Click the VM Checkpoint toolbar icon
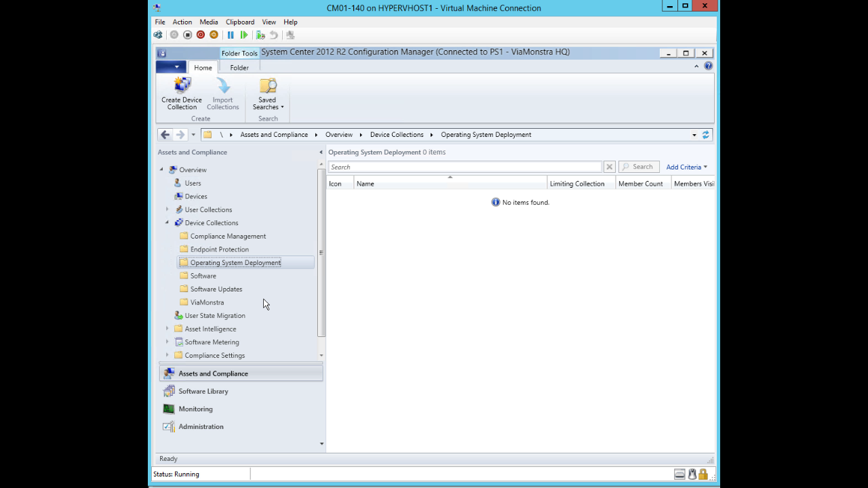Viewport: 868px width, 488px height. [x=260, y=35]
